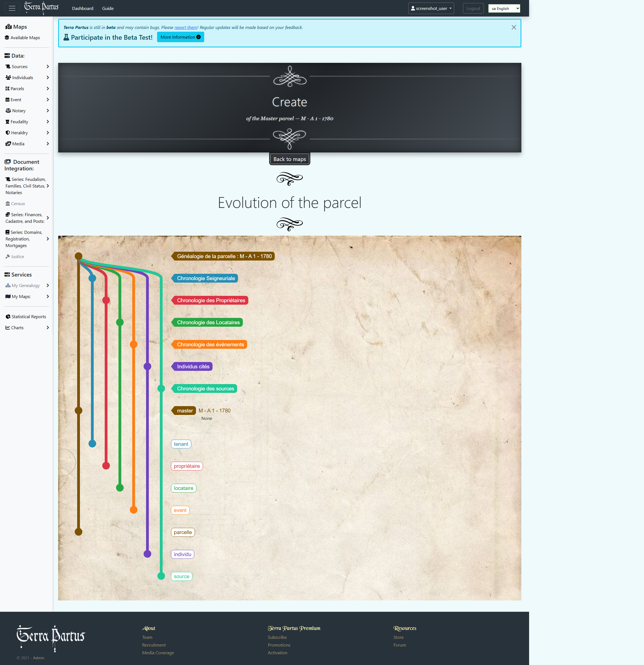644x665 pixels.
Task: Click the Chronologie des Propriétaires red label
Action: pos(211,300)
